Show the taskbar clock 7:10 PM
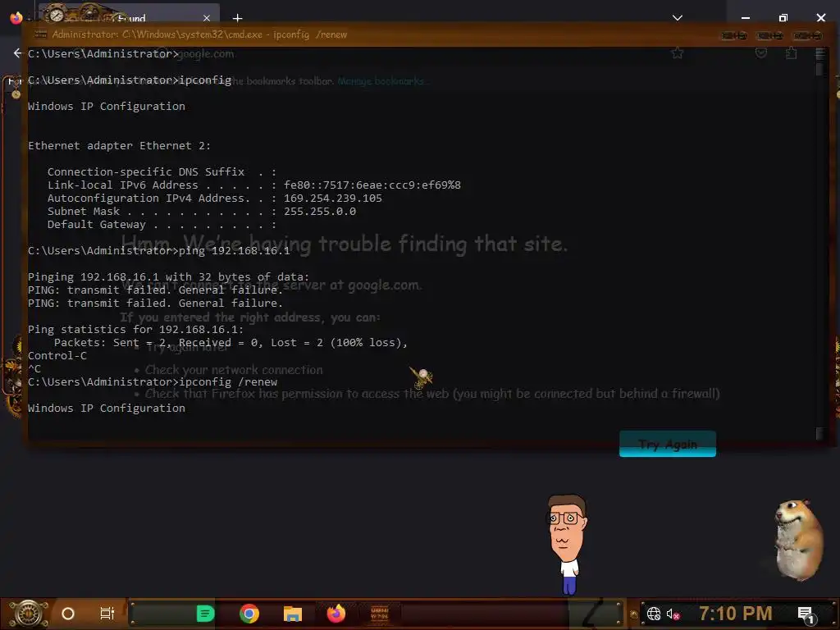The width and height of the screenshot is (840, 630). 735,614
